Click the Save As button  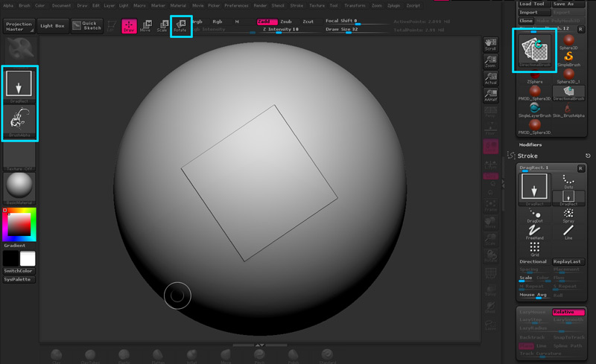tap(568, 4)
